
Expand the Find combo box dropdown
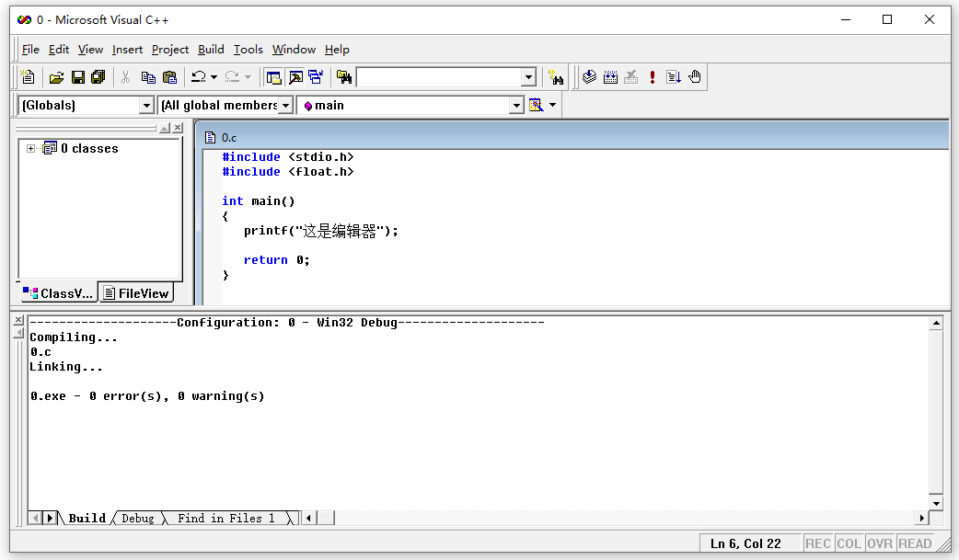(528, 77)
